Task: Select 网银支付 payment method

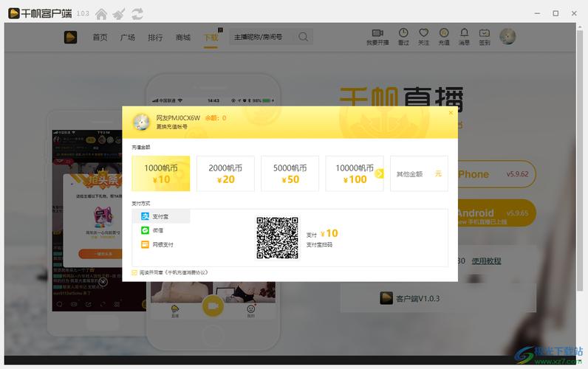Action: pyautogui.click(x=162, y=244)
